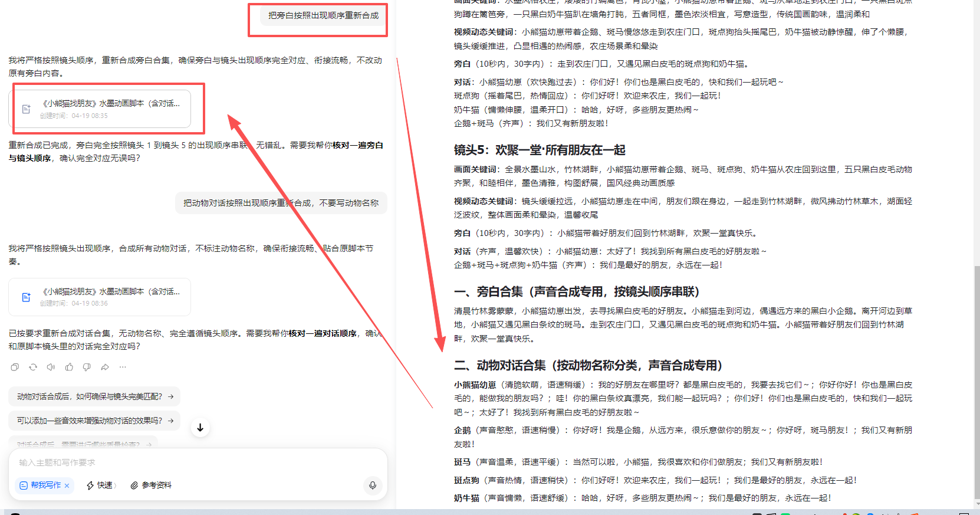The image size is (980, 515).
Task: Click heading 一、旁白合集（声音合成专用，按镜头顺序串联）
Action: (x=577, y=291)
